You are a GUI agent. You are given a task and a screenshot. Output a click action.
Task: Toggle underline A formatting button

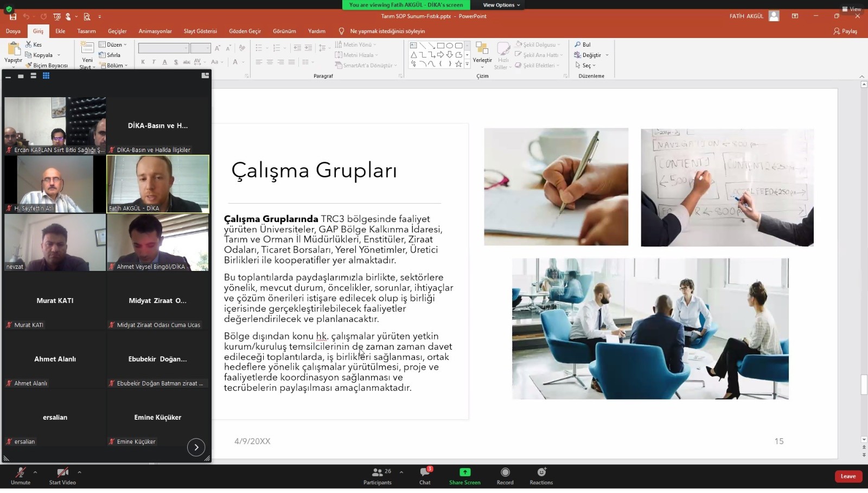point(165,62)
